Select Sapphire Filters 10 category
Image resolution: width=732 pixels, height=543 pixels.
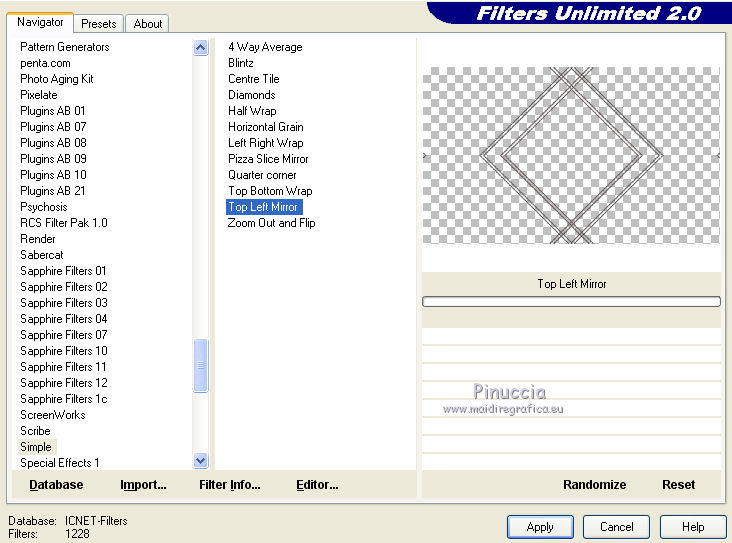(x=63, y=351)
